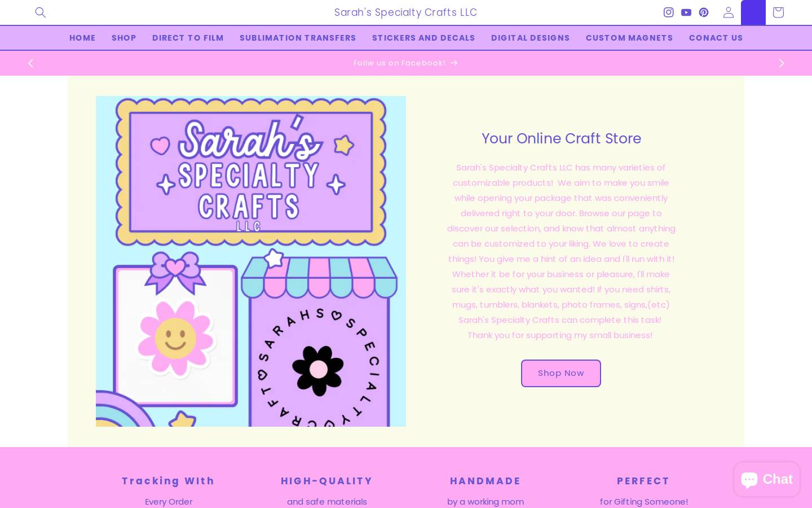
Task: Open the Shopify Chat widget
Action: (x=767, y=479)
